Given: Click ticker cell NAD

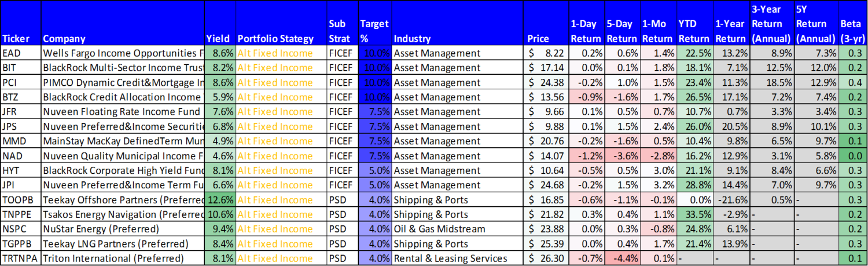Looking at the screenshot, I should click(21, 156).
